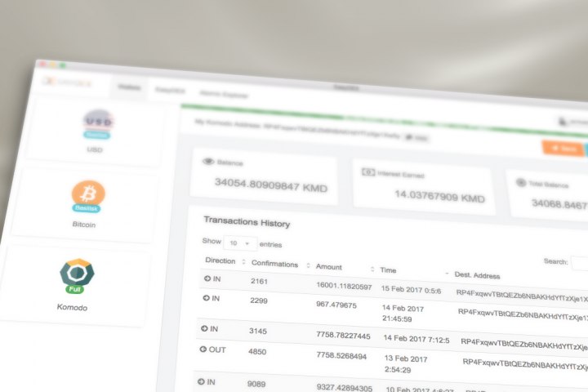Click the confirmations value 2299
Screen dimensions: 588x392
pos(259,301)
